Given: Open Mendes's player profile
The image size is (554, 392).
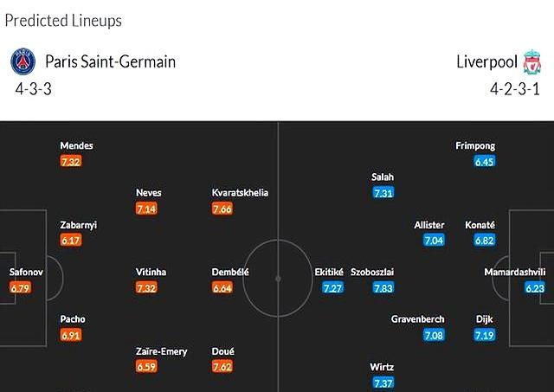Looking at the screenshot, I should 76,145.
